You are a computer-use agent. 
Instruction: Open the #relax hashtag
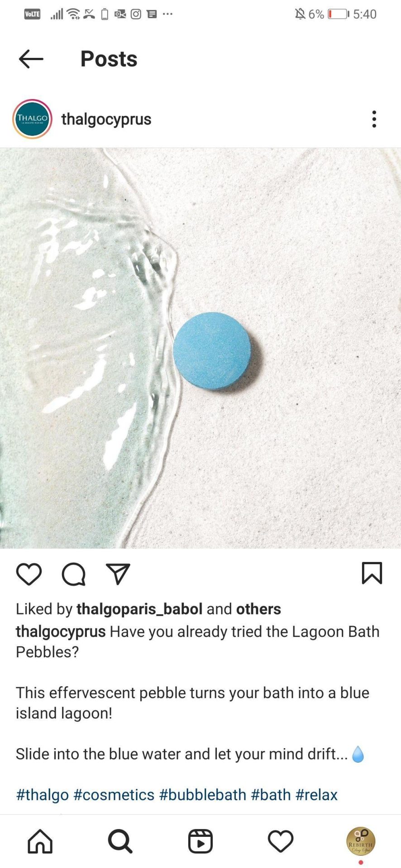316,795
